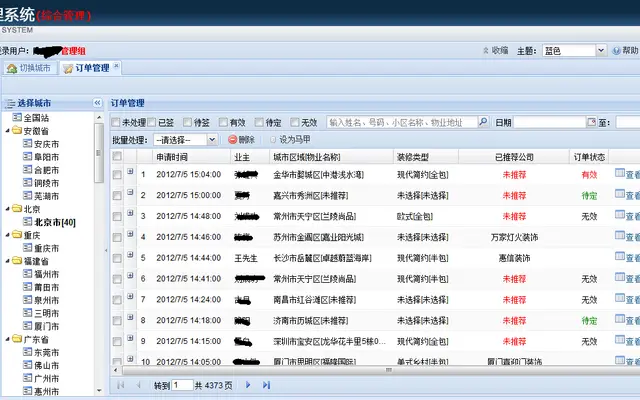
Task: Select 福州市 in city tree
Action: [x=46, y=274]
